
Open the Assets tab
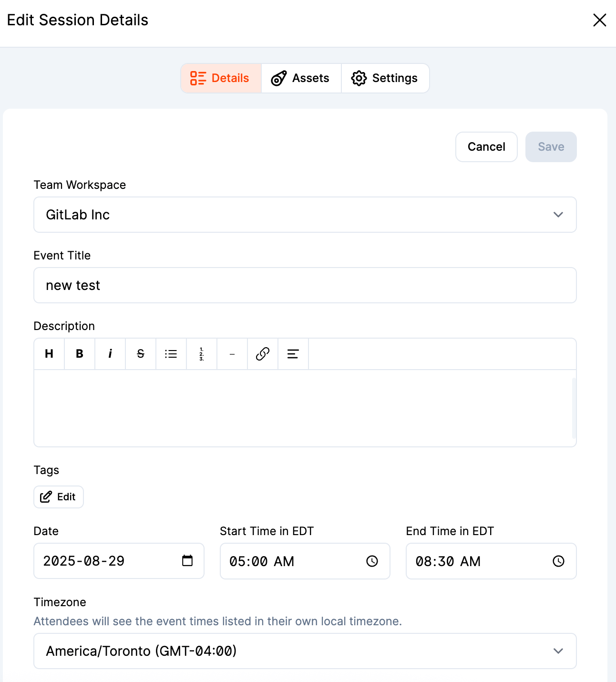click(x=301, y=78)
